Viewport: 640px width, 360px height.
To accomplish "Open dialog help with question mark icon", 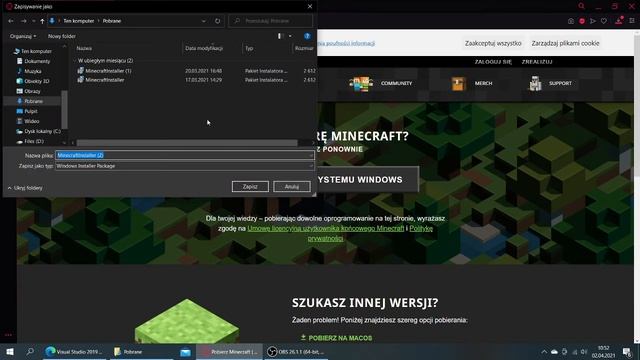I will pos(307,36).
